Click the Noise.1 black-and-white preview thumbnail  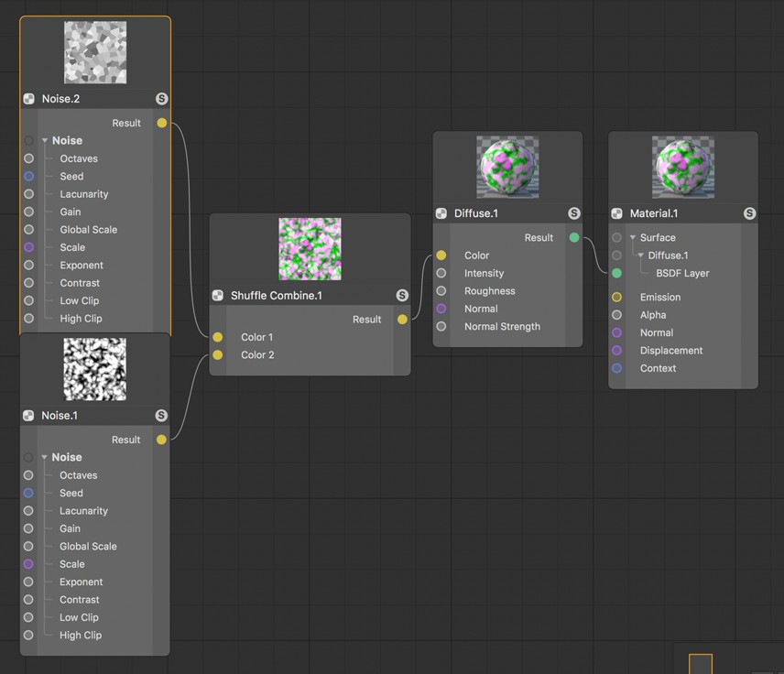95,369
